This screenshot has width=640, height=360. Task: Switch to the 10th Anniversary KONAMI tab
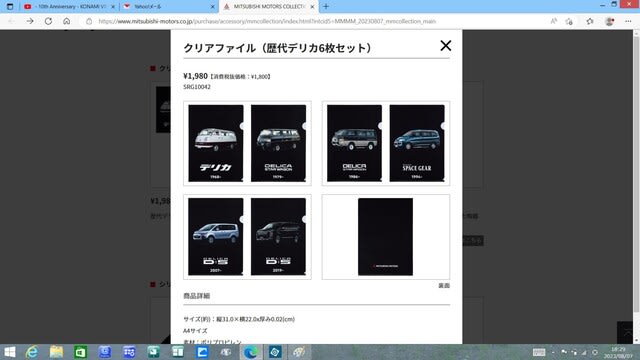pos(68,7)
